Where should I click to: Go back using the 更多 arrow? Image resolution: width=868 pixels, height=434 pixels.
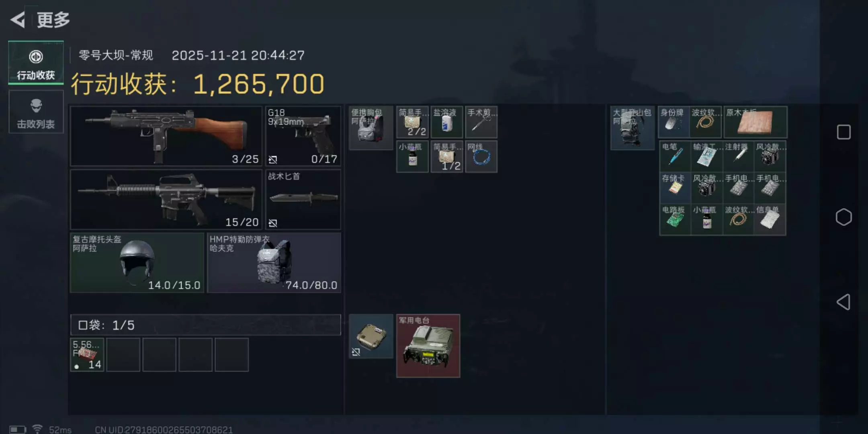(x=18, y=20)
